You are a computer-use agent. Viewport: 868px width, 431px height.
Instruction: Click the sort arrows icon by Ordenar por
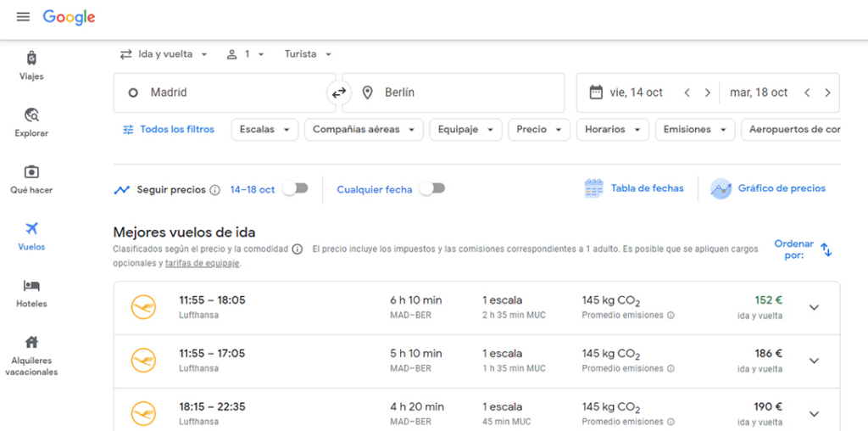[x=826, y=250]
